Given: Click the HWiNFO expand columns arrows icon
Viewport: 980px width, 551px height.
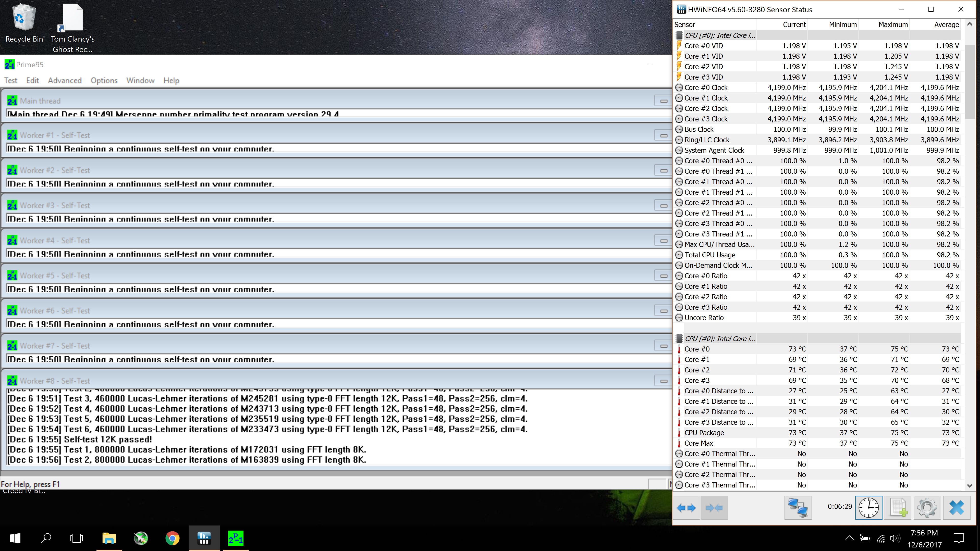Looking at the screenshot, I should (686, 508).
